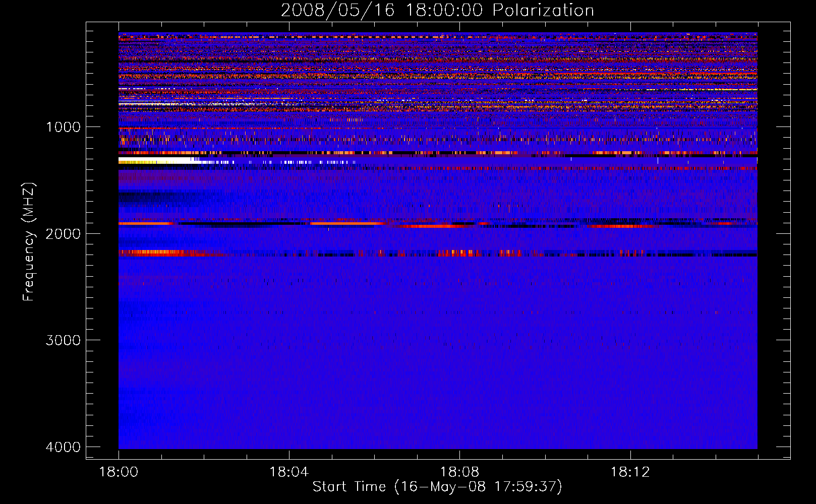The height and width of the screenshot is (504, 816).
Task: Click the 2000 frequency tick label
Action: click(x=63, y=234)
